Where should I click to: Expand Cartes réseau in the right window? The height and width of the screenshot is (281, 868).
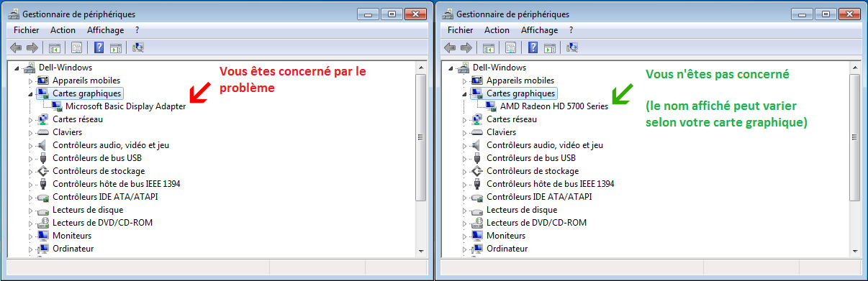coord(464,119)
